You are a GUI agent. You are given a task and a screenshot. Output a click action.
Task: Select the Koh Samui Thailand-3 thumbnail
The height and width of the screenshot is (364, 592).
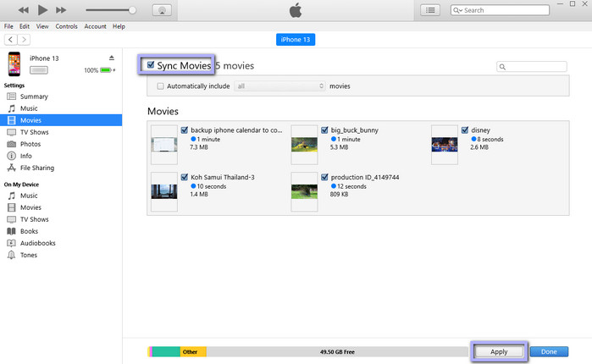coord(164,191)
